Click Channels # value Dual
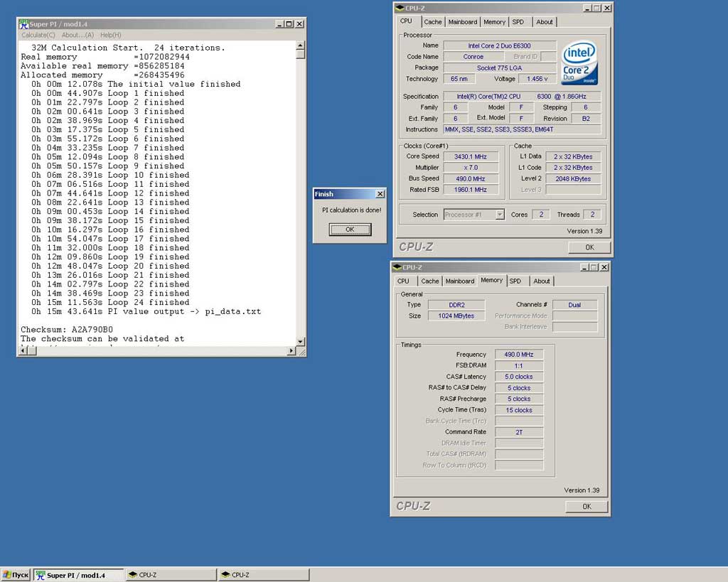 click(574, 305)
